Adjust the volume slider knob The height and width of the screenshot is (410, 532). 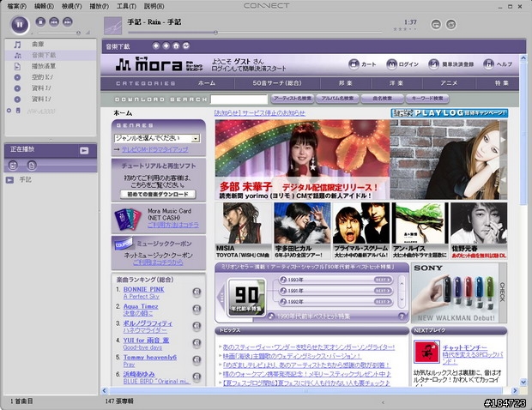click(78, 33)
